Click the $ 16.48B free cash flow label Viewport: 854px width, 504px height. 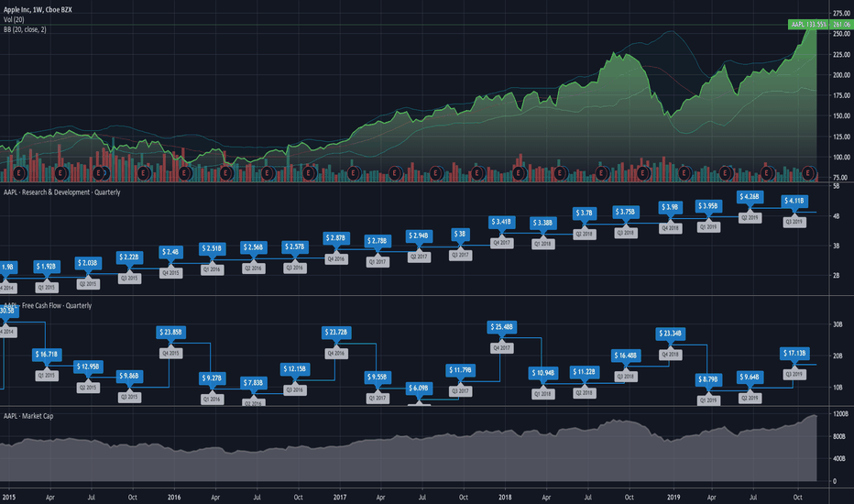(x=626, y=356)
